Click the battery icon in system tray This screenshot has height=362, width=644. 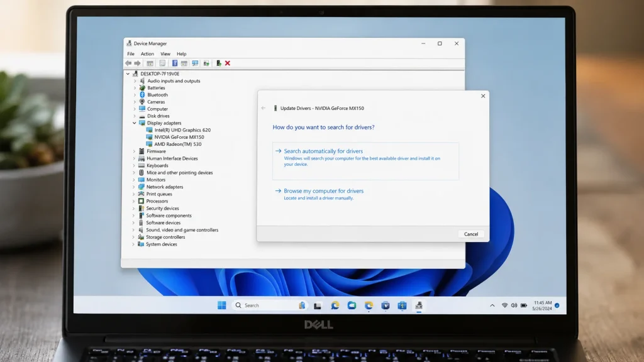point(524,305)
